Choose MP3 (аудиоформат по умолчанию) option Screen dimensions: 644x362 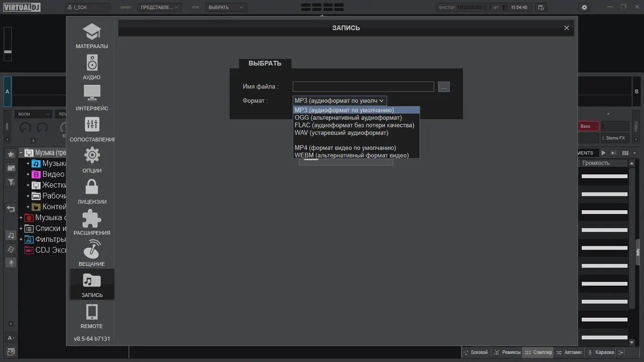(x=356, y=110)
